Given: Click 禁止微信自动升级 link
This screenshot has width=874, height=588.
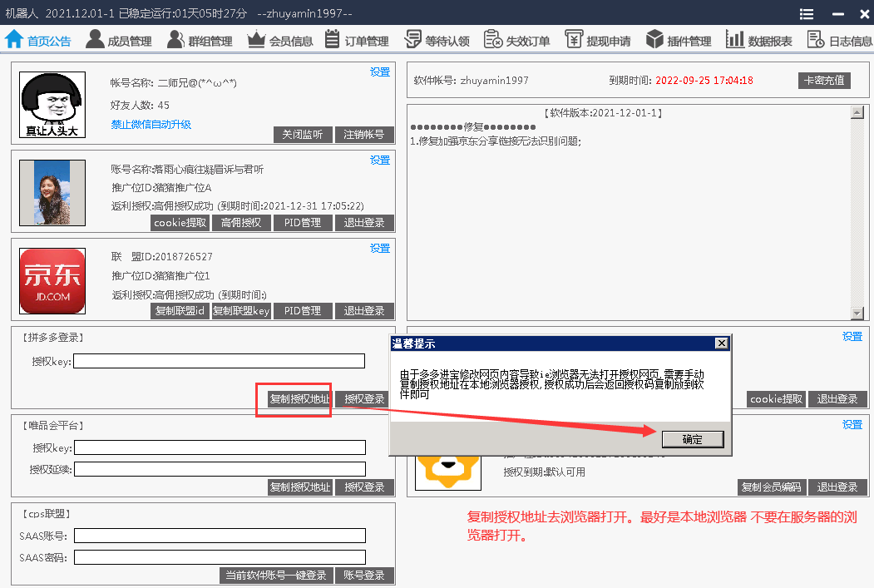Looking at the screenshot, I should point(151,125).
